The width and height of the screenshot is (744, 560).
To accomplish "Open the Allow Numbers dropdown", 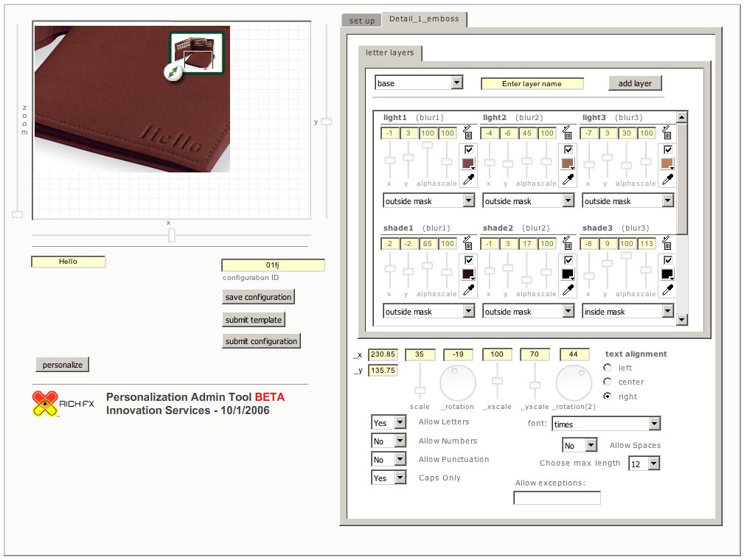I will tap(389, 441).
